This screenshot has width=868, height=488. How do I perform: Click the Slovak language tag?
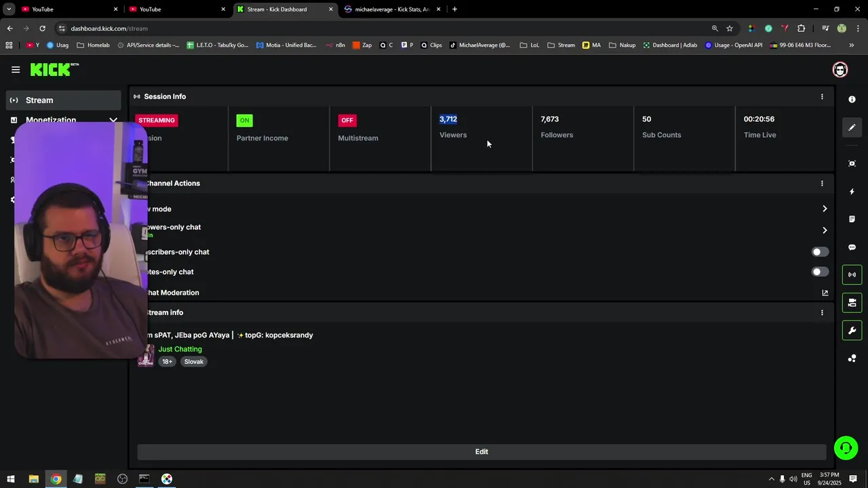click(x=194, y=362)
